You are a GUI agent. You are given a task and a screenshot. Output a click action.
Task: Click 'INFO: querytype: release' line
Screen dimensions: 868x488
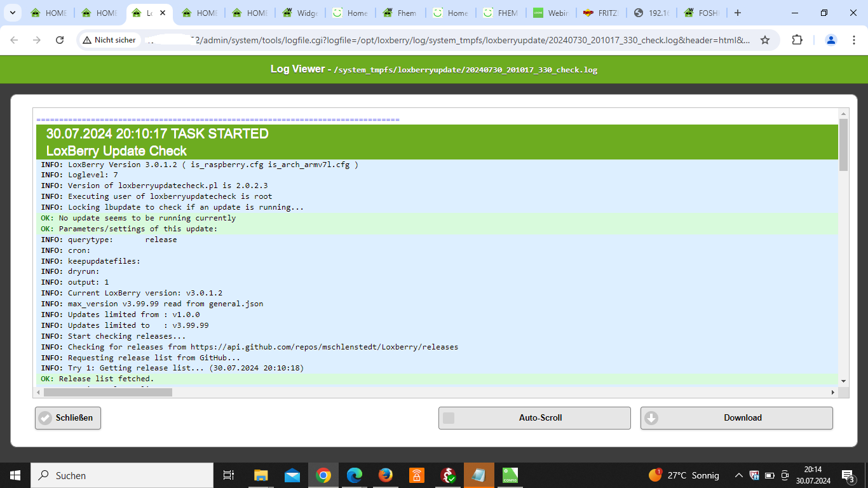[x=437, y=240]
